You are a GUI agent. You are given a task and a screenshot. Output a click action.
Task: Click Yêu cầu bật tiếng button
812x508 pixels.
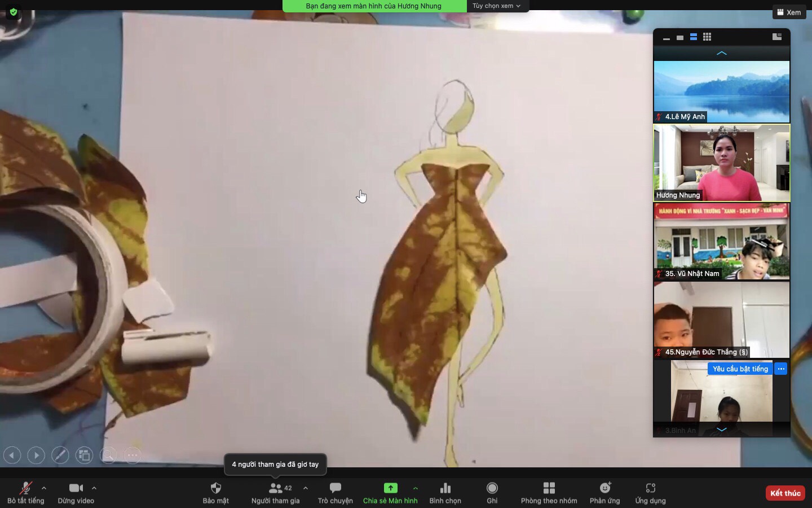tap(740, 369)
